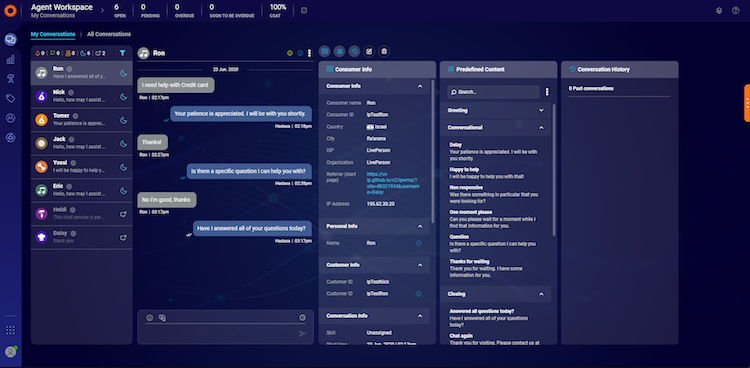
Task: Select Nick's conversation in the list
Action: [82, 96]
